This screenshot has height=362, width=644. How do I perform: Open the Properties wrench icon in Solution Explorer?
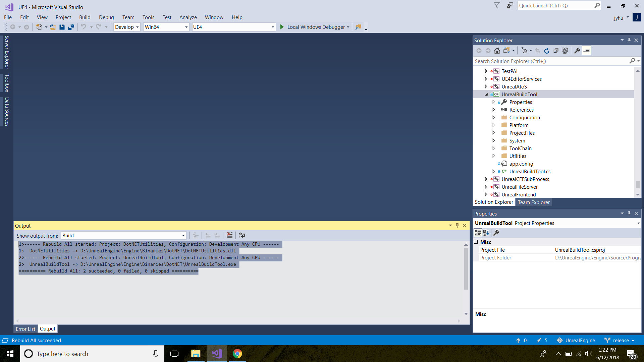coord(577,51)
